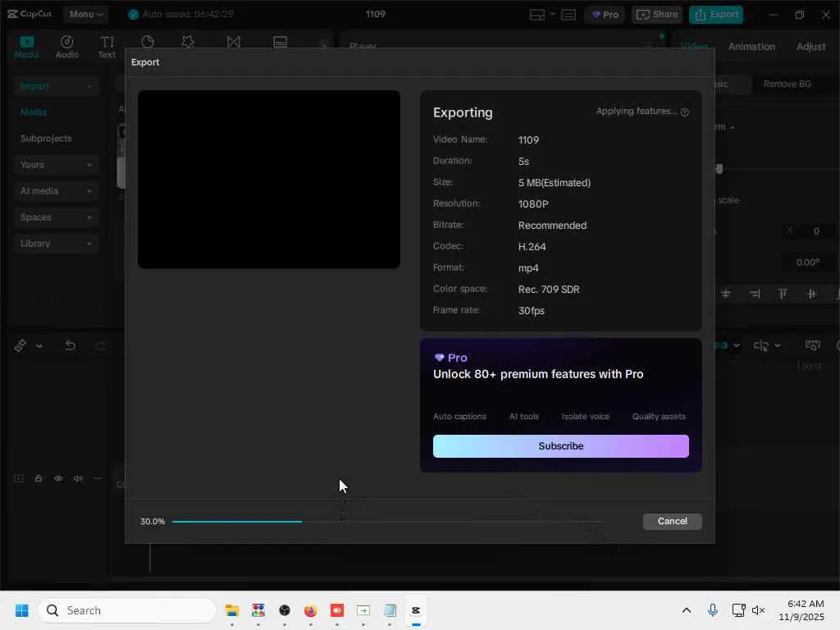Click the align center horizontally icon
The height and width of the screenshot is (630, 840).
click(x=726, y=294)
